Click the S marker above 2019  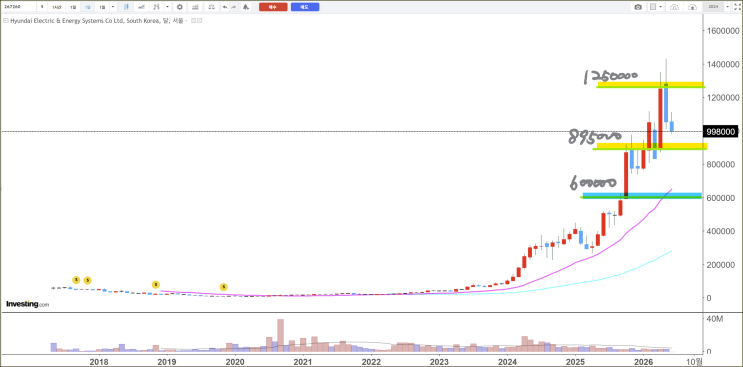[155, 285]
